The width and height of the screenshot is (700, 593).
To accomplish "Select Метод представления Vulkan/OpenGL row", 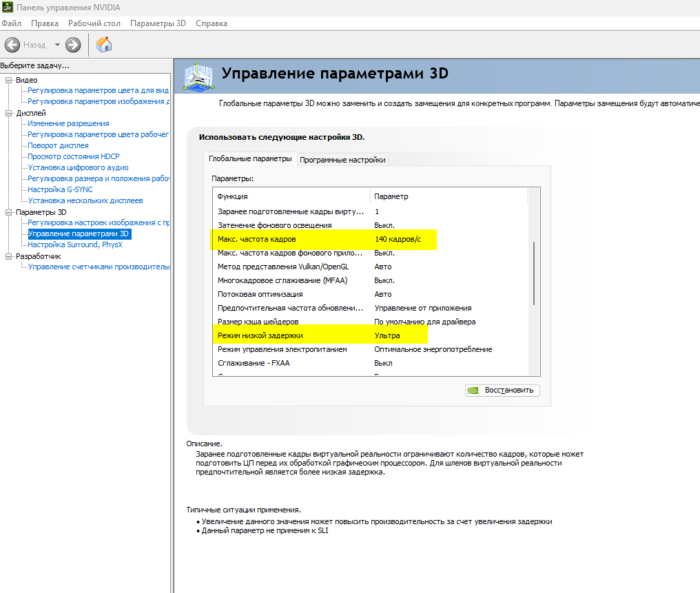I will point(371,267).
